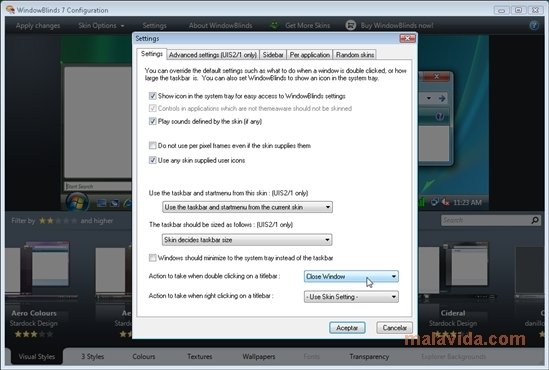Open Settings in main window toolbar
549x370 pixels.
154,26
